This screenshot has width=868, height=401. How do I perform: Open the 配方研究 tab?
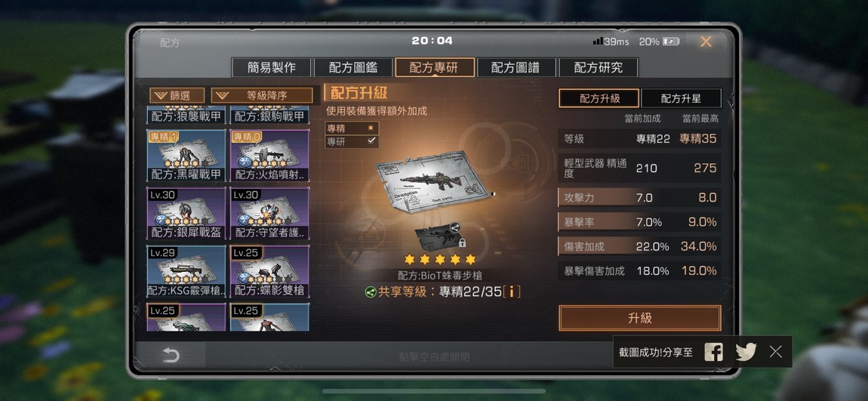tap(599, 67)
